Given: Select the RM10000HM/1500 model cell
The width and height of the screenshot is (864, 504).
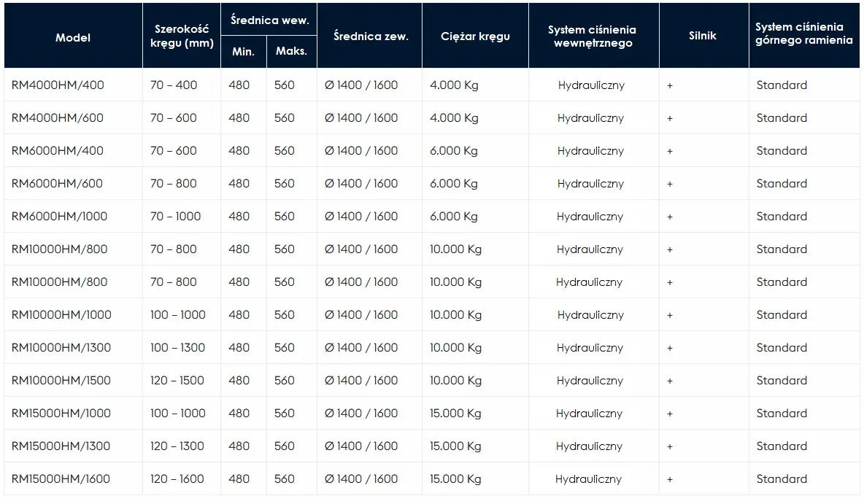Looking at the screenshot, I should (61, 381).
